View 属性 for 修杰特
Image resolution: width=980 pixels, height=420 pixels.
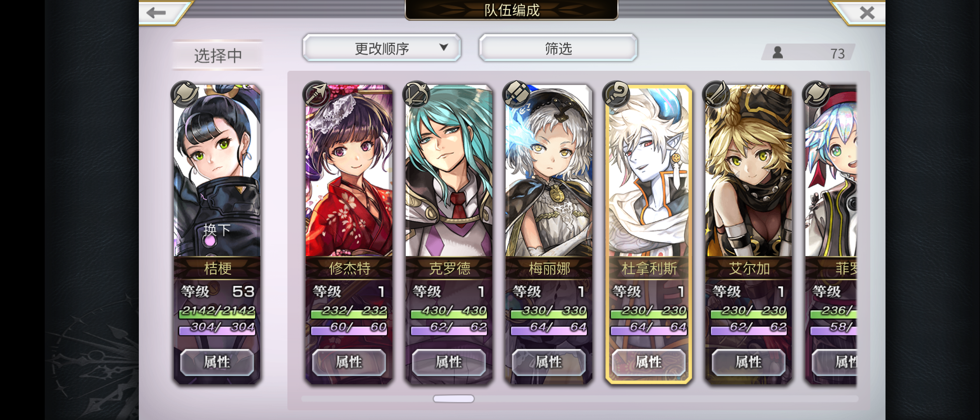pos(349,362)
